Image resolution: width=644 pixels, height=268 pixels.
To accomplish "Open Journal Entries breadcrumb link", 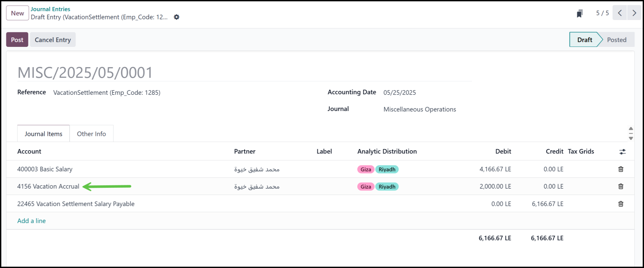I will tap(50, 9).
